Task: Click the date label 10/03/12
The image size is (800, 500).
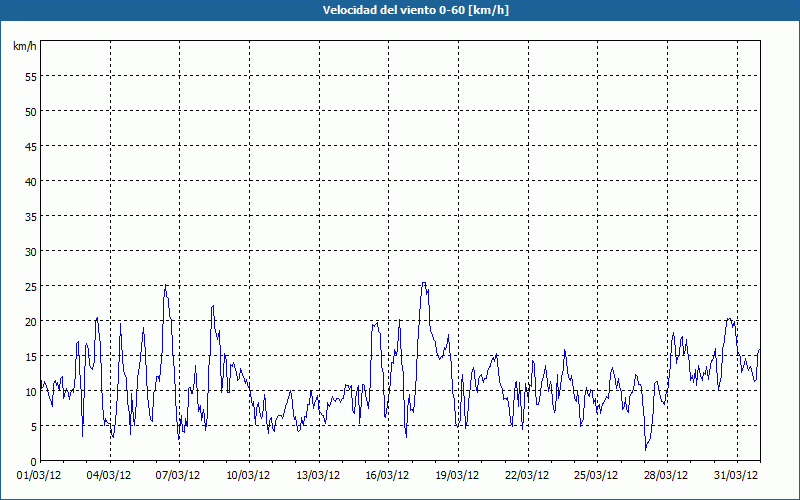Action: click(x=248, y=475)
